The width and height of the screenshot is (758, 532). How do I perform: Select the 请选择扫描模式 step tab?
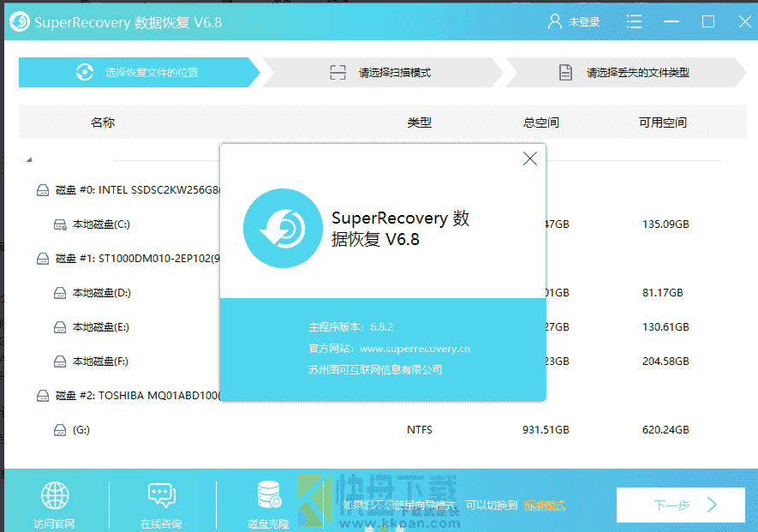click(x=382, y=73)
